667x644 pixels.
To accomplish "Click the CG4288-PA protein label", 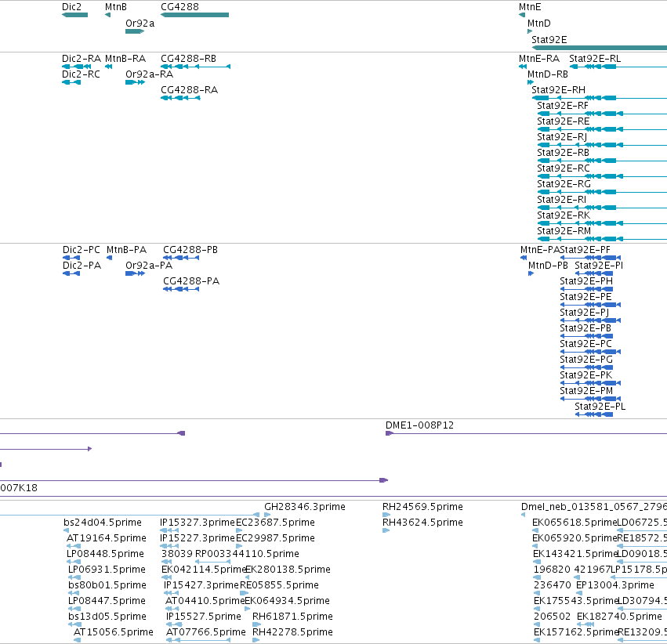I will [191, 281].
